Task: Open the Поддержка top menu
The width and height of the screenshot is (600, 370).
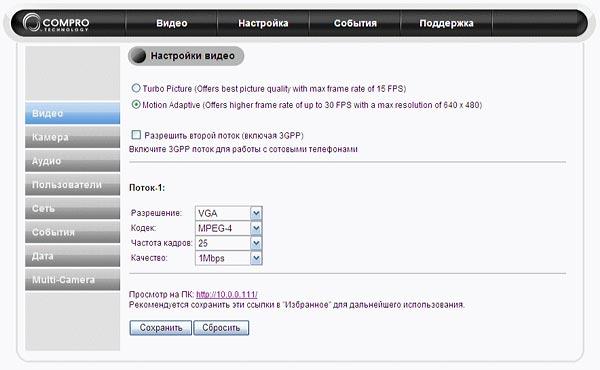Action: pos(446,23)
